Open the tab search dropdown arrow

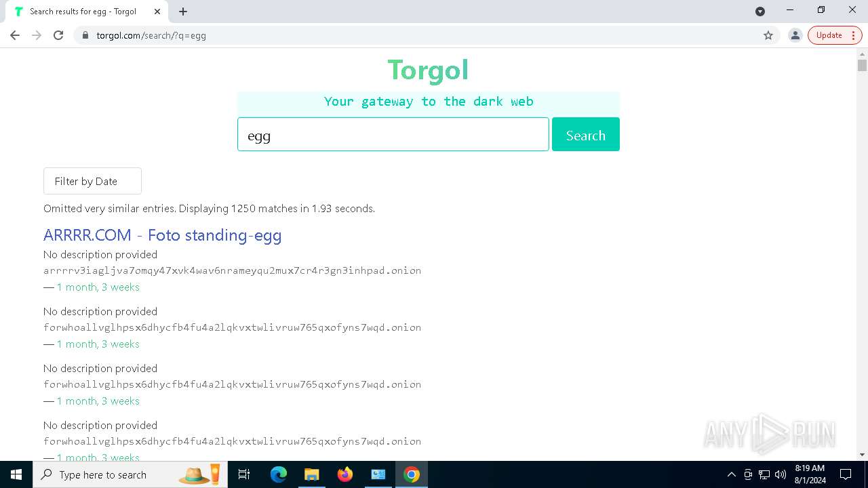click(760, 12)
